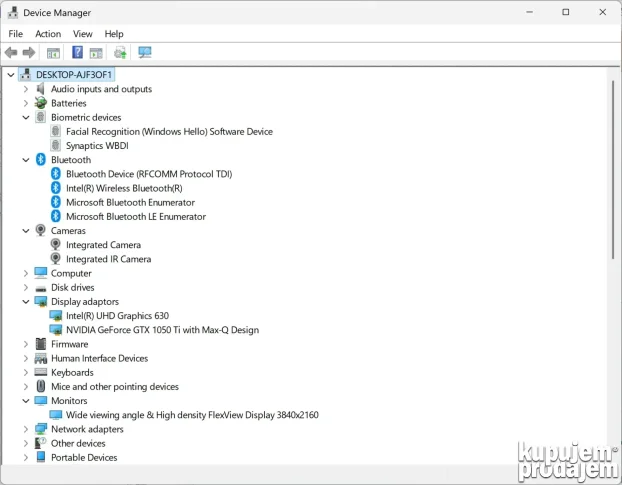Viewport: 622px width, 485px height.
Task: Click the Monitors category icon
Action: point(40,401)
